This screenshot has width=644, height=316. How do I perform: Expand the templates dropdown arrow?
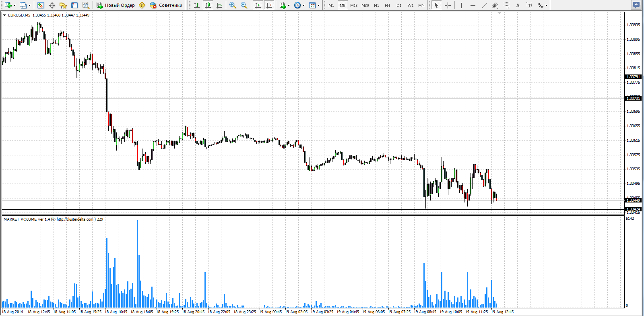tap(318, 5)
